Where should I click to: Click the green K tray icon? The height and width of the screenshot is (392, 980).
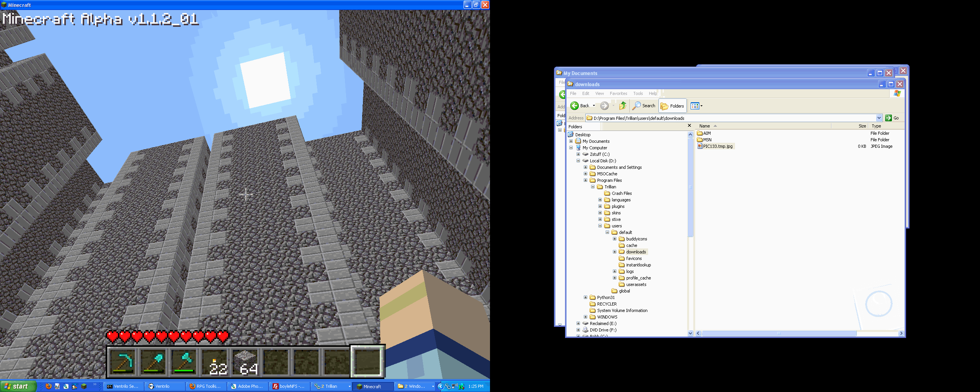[x=462, y=386]
